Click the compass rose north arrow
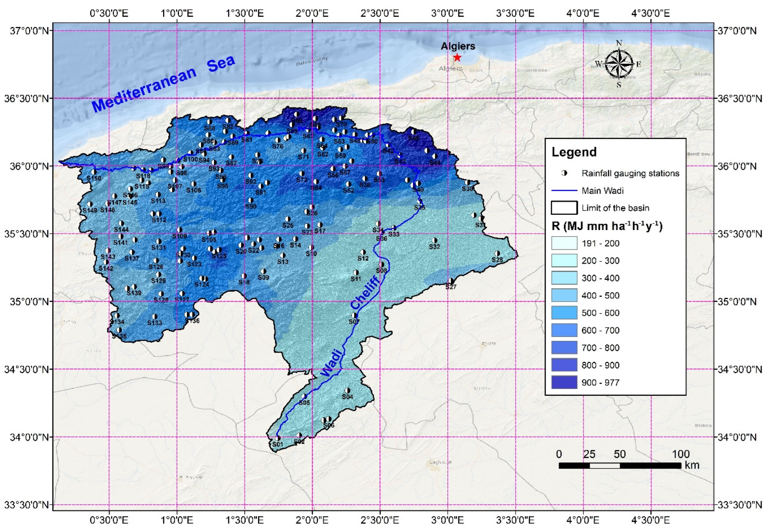This screenshot has height=532, width=769. point(619,63)
